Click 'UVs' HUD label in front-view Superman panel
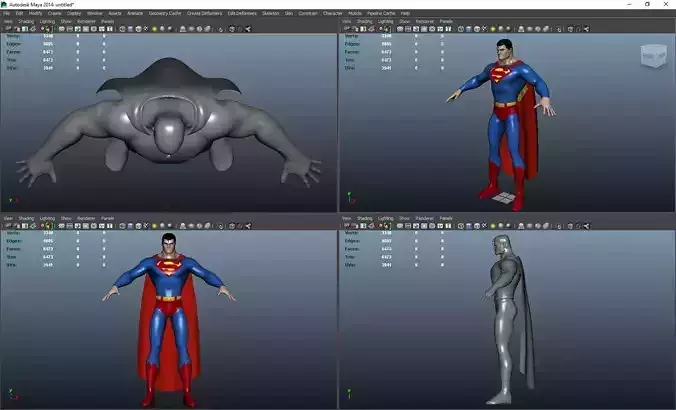The image size is (676, 410). (x=11, y=265)
